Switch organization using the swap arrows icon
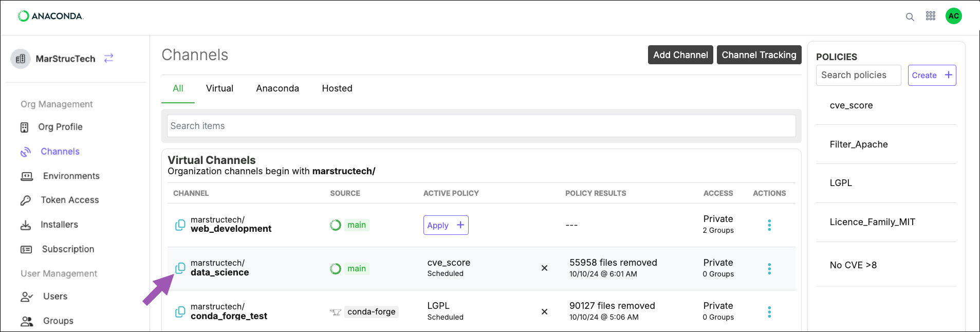 (x=108, y=58)
